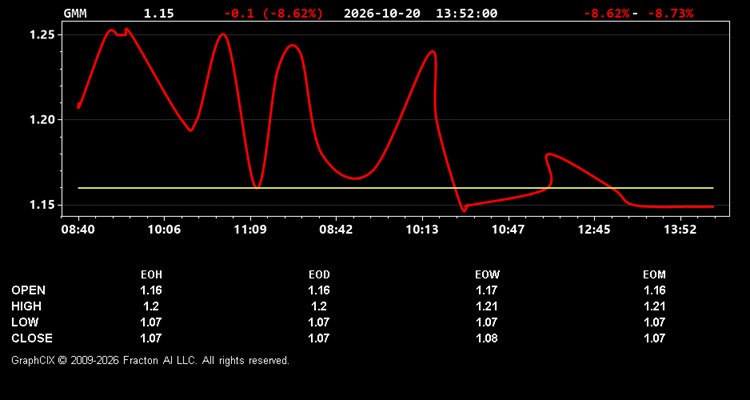This screenshot has width=750, height=400.
Task: Select the EOM column header
Action: pyautogui.click(x=654, y=275)
